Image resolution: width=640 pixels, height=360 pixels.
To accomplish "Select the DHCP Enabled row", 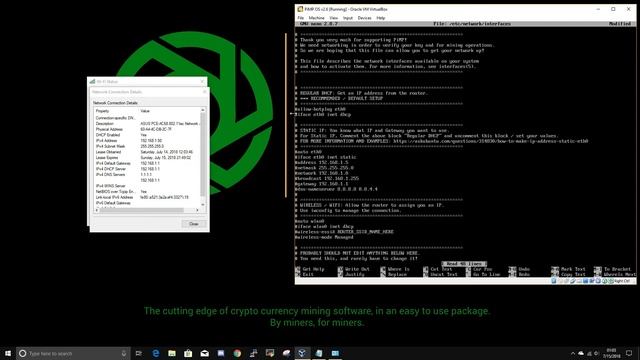I will pyautogui.click(x=147, y=135).
